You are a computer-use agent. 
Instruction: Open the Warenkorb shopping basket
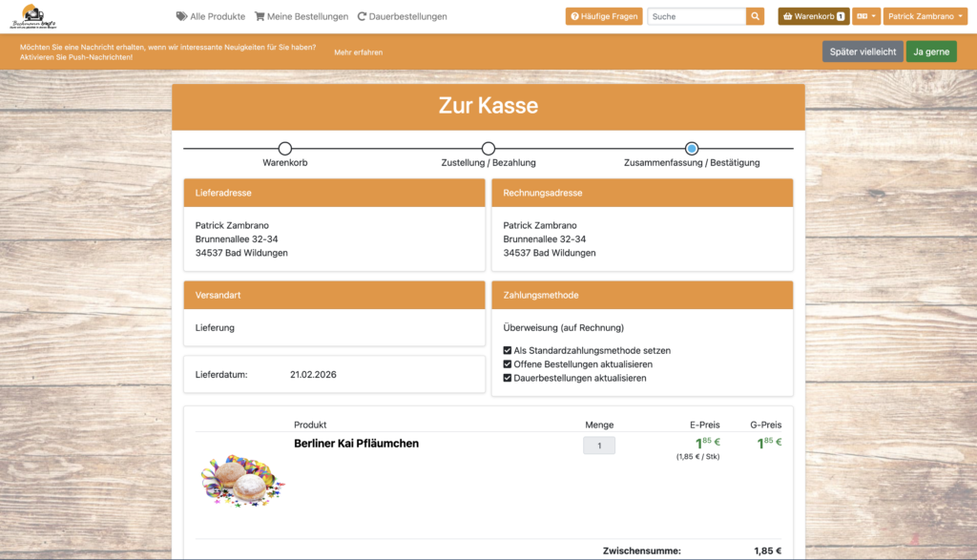813,16
